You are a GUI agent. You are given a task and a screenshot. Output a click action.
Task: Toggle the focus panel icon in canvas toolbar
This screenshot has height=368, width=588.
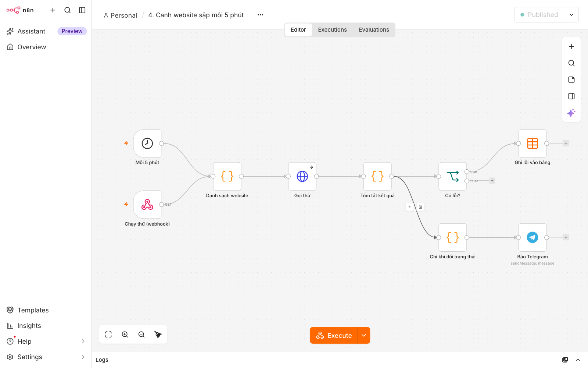pyautogui.click(x=571, y=96)
